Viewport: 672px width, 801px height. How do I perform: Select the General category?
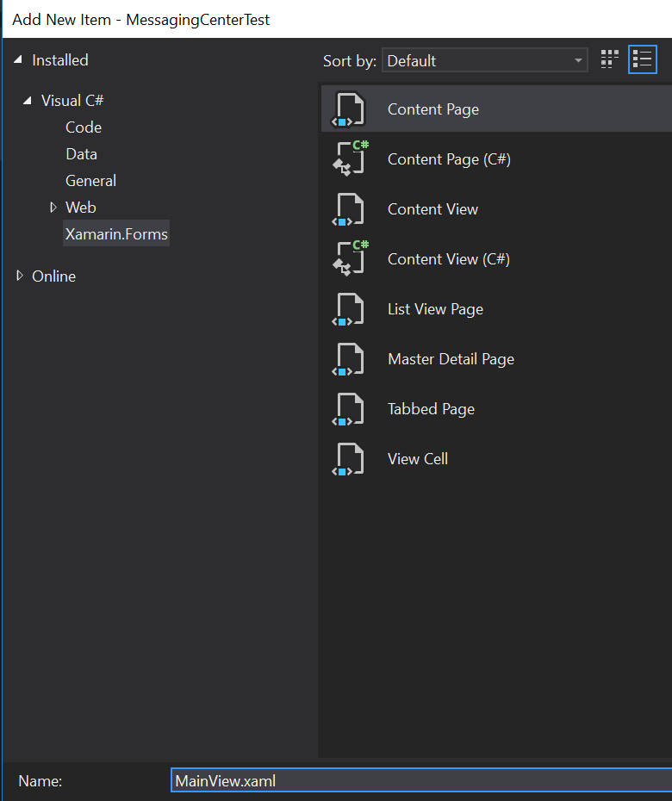[x=90, y=180]
